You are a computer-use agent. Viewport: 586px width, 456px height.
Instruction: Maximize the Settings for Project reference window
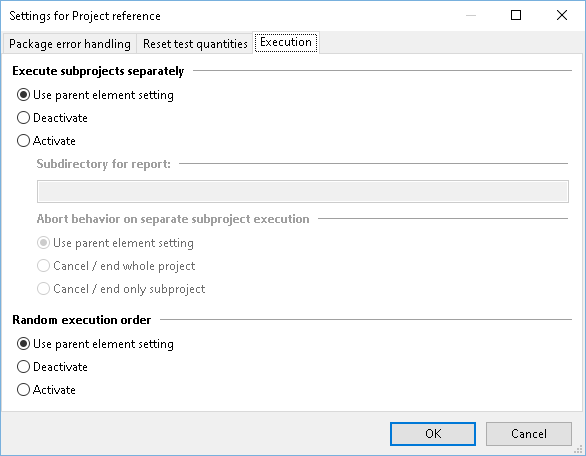tap(516, 15)
